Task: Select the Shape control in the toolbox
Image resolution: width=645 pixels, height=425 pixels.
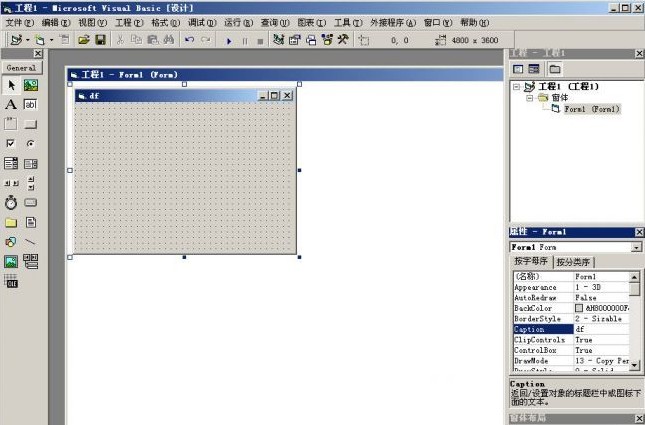Action: click(x=11, y=242)
